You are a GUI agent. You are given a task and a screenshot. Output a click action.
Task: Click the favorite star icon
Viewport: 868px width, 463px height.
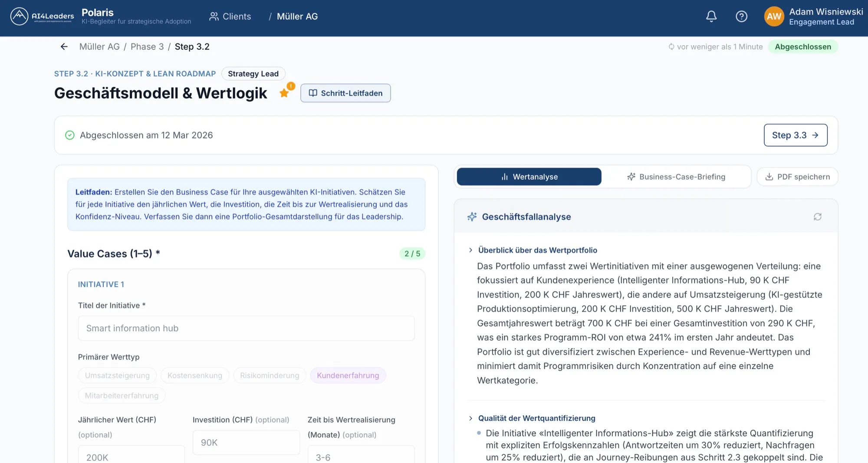click(x=284, y=93)
